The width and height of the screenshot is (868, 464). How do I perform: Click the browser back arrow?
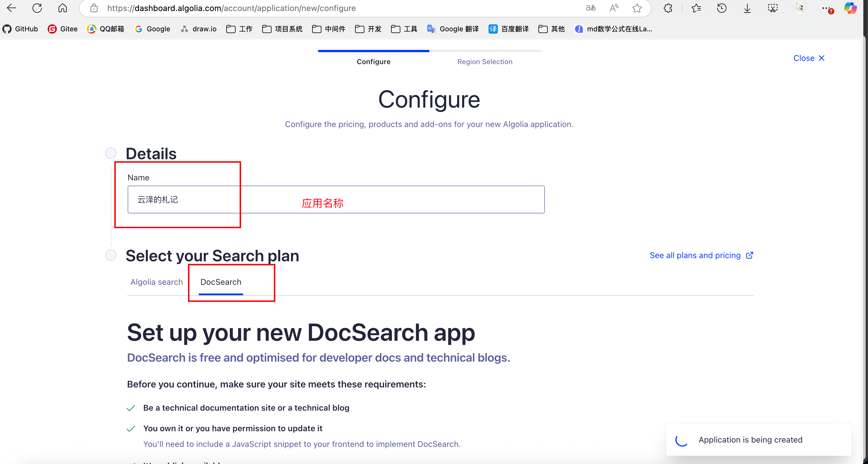click(11, 8)
